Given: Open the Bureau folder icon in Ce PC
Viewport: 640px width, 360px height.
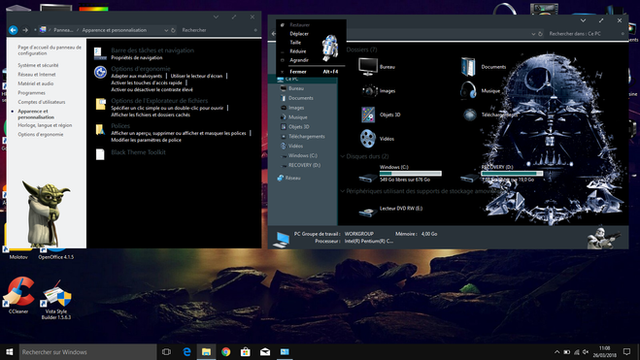Looking at the screenshot, I should 368,67.
